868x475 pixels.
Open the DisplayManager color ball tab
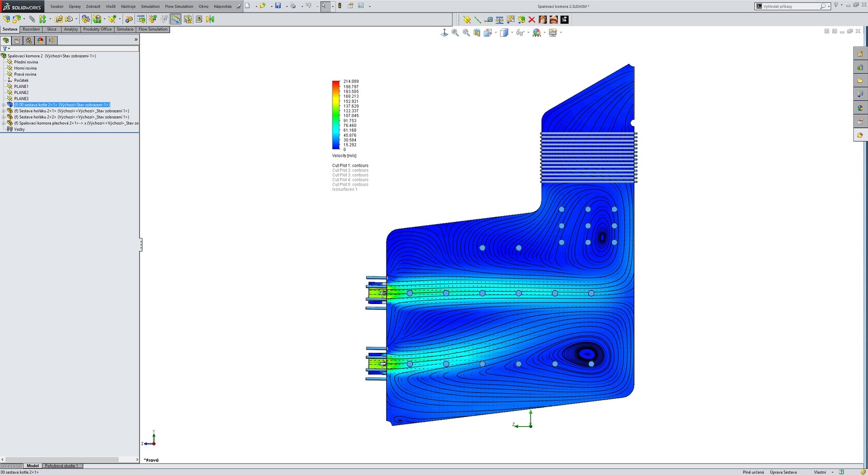click(x=40, y=40)
